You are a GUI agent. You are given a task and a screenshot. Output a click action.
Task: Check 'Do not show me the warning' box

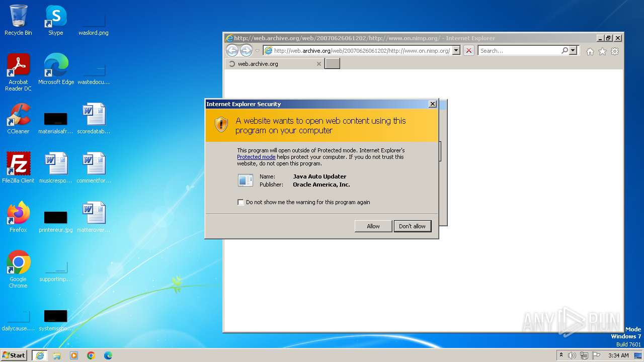pyautogui.click(x=240, y=202)
